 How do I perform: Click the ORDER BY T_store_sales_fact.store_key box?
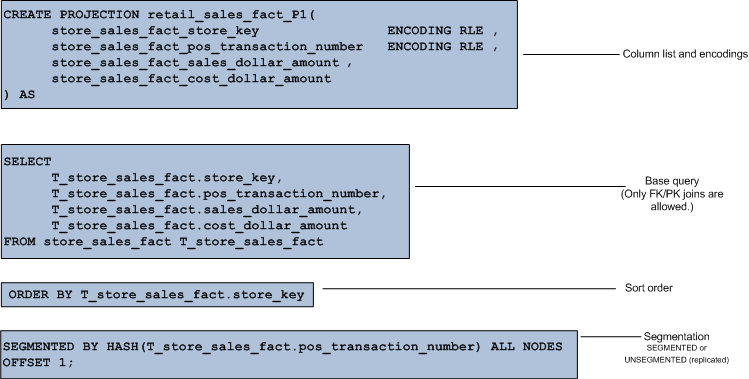click(x=157, y=295)
